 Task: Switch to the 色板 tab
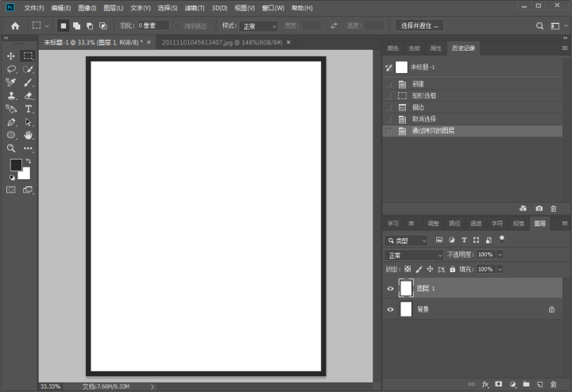[415, 48]
